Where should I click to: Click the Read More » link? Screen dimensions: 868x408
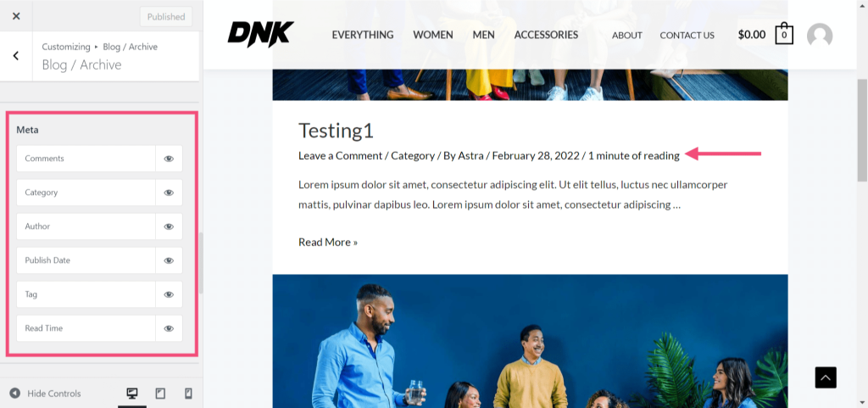tap(328, 242)
